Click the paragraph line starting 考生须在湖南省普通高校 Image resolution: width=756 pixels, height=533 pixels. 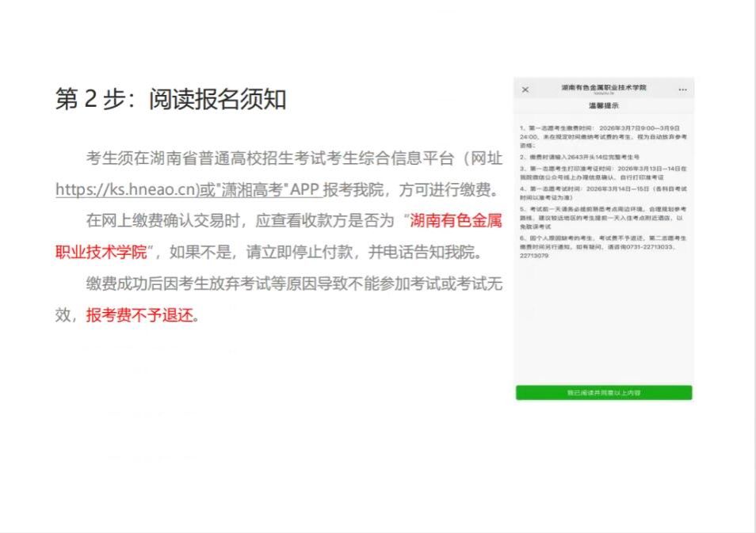point(293,158)
